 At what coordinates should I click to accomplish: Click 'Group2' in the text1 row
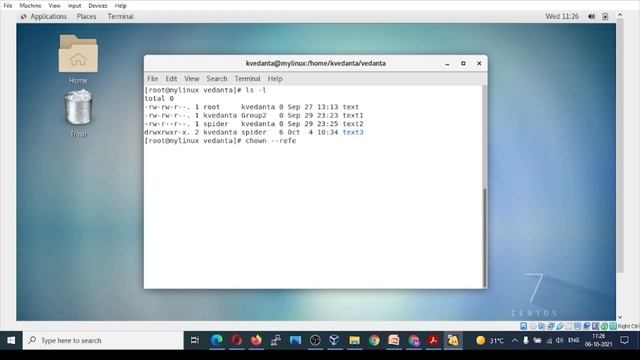point(253,116)
